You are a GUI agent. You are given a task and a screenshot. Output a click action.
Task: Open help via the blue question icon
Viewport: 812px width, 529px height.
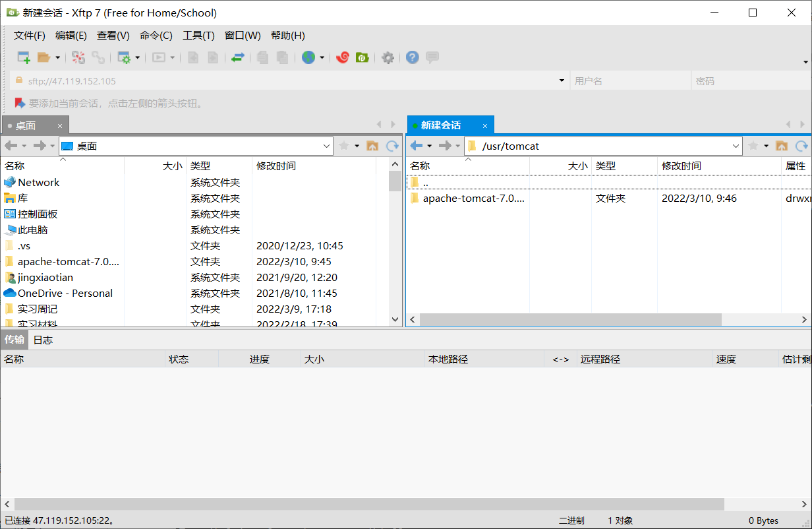point(413,57)
